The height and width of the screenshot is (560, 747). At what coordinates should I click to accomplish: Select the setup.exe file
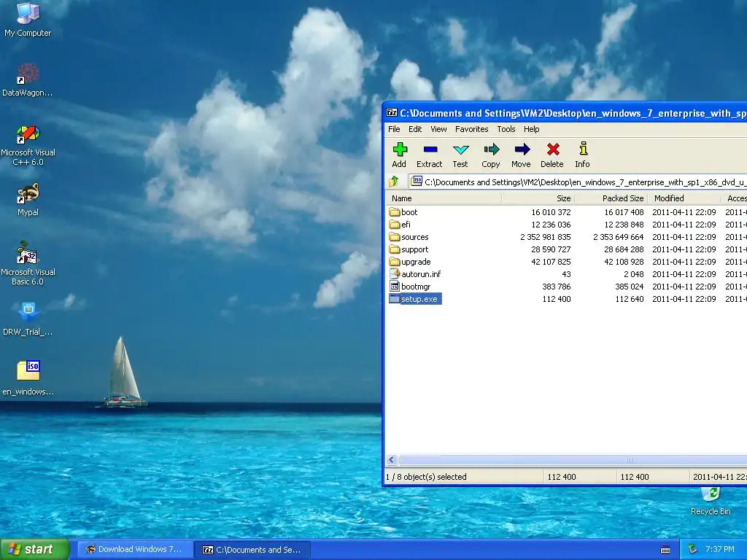[x=415, y=298]
